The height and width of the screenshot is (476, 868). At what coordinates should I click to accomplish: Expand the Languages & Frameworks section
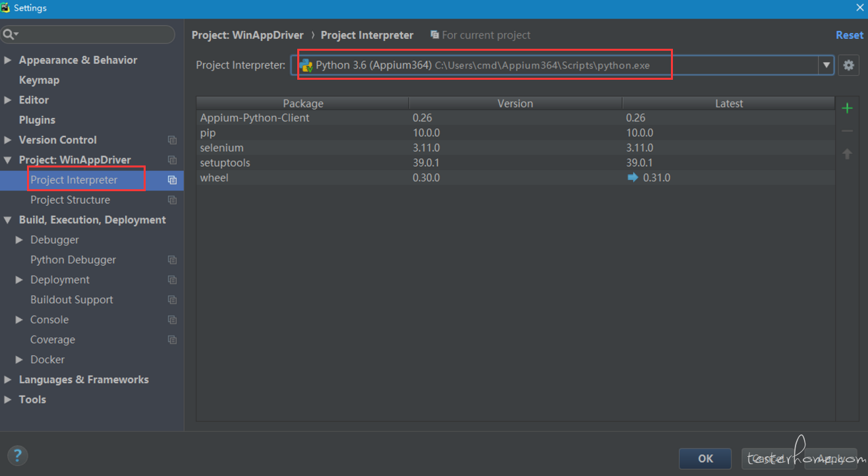8,380
